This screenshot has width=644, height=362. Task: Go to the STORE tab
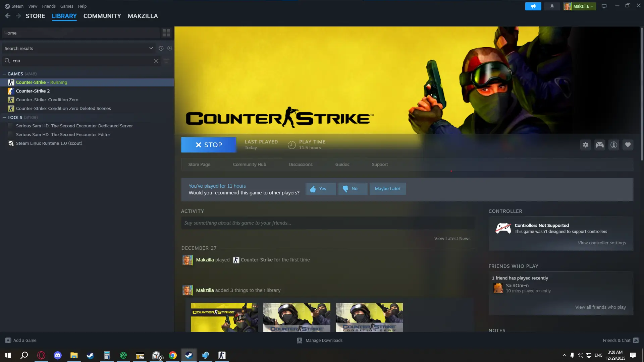point(35,16)
